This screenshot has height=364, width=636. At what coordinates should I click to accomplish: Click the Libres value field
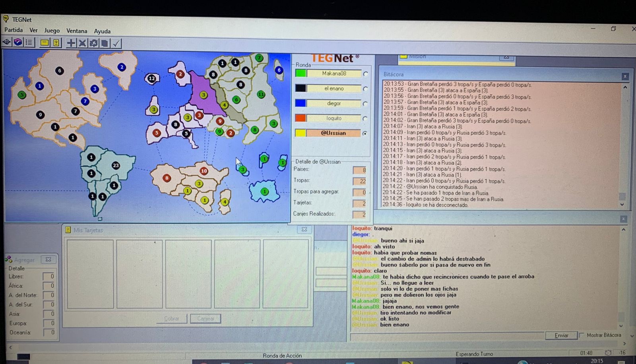pyautogui.click(x=48, y=276)
